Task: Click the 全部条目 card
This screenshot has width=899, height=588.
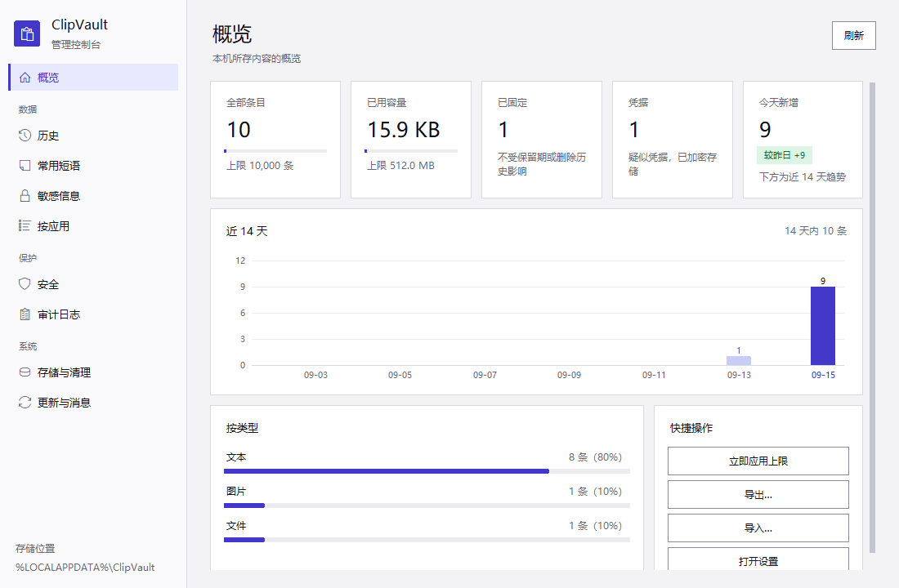Action: [275, 140]
